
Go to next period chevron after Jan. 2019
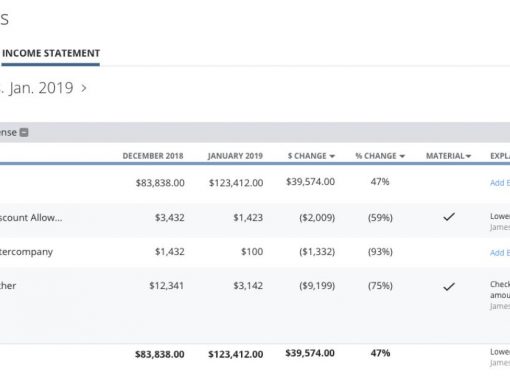[84, 88]
